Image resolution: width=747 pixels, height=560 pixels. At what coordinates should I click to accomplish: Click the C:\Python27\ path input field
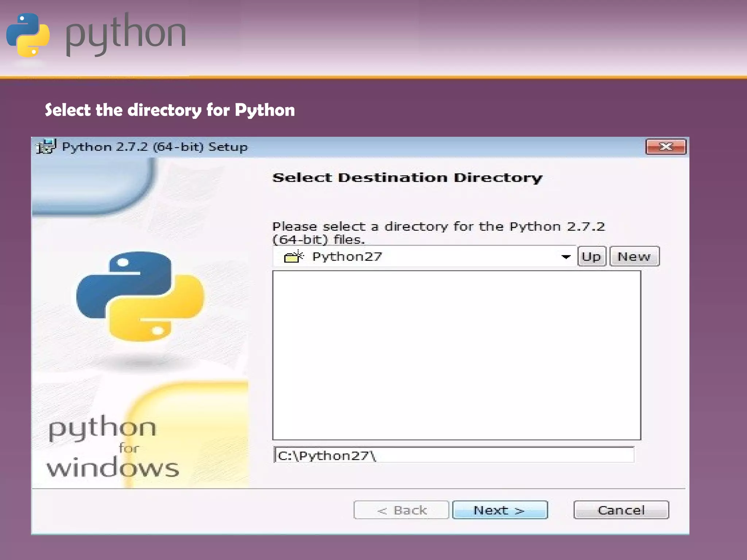click(454, 455)
